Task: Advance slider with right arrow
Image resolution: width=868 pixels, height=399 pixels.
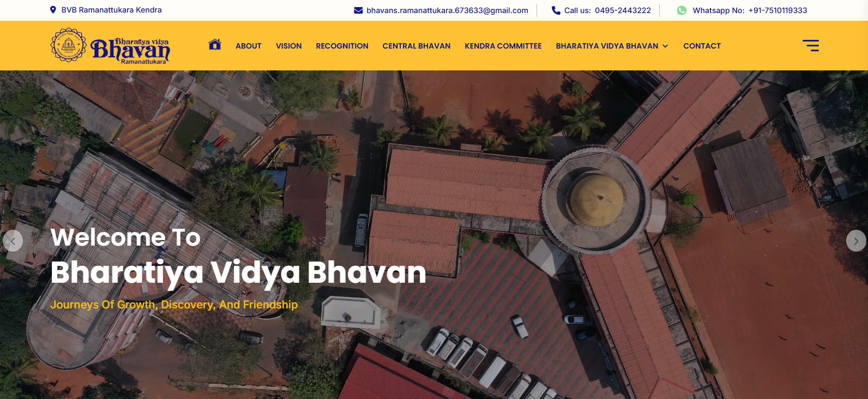Action: coord(856,241)
